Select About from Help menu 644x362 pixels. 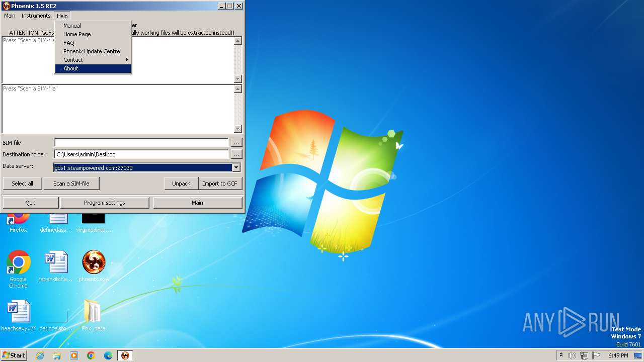tap(93, 68)
